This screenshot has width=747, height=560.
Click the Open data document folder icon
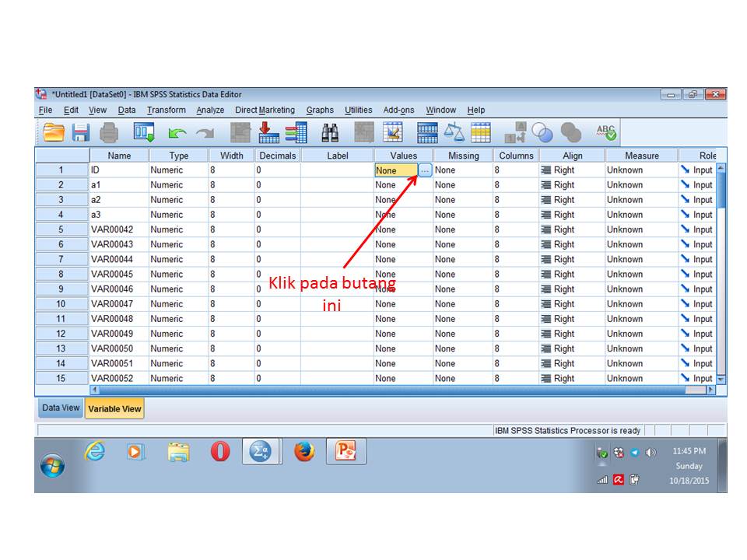pyautogui.click(x=54, y=132)
